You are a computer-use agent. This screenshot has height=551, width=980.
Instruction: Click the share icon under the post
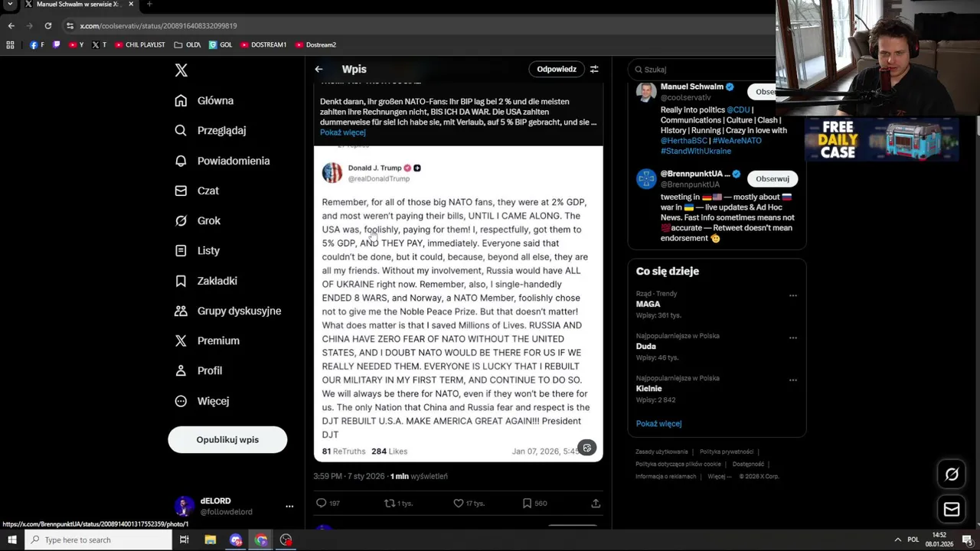tap(596, 503)
